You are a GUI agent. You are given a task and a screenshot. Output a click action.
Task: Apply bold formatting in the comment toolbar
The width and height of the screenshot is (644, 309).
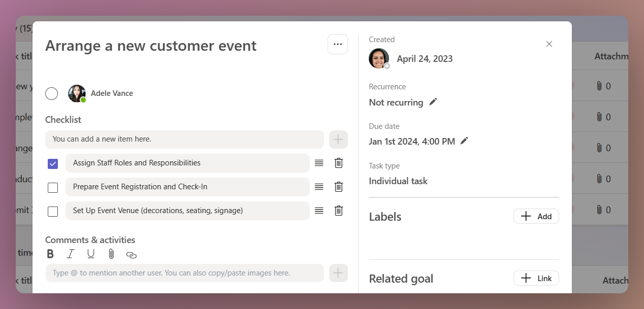point(50,254)
